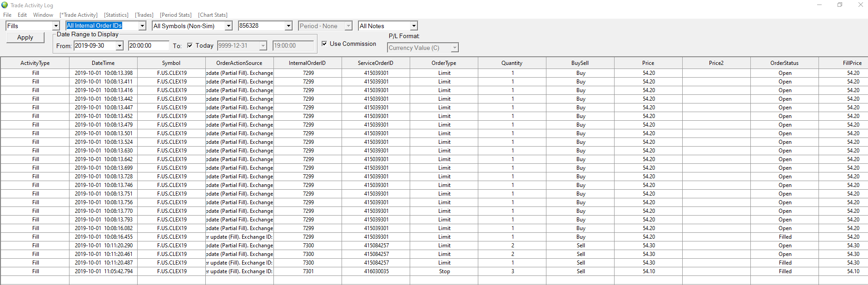Switch to the Statistics tab
The height and width of the screenshot is (285, 868).
point(116,15)
